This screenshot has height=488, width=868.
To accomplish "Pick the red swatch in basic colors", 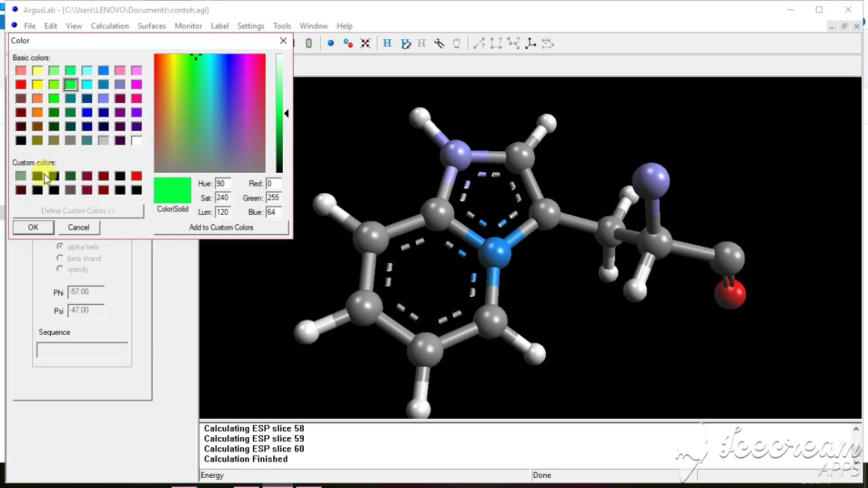I will pyautogui.click(x=21, y=85).
